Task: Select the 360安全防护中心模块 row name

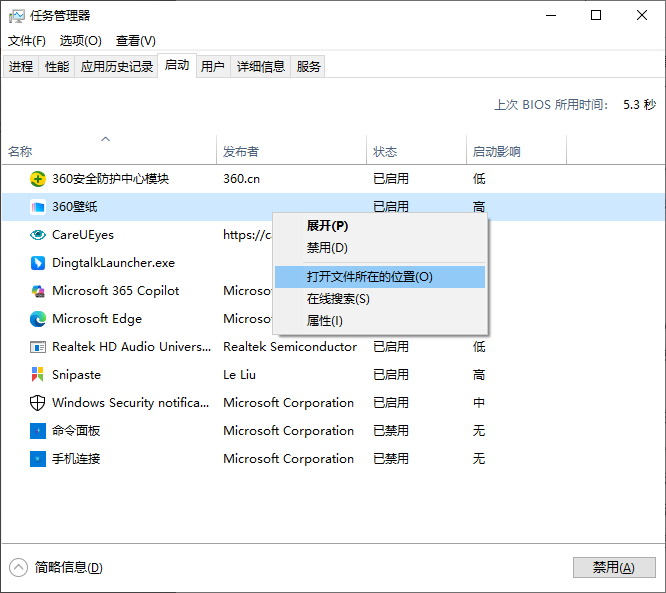Action: [x=110, y=179]
